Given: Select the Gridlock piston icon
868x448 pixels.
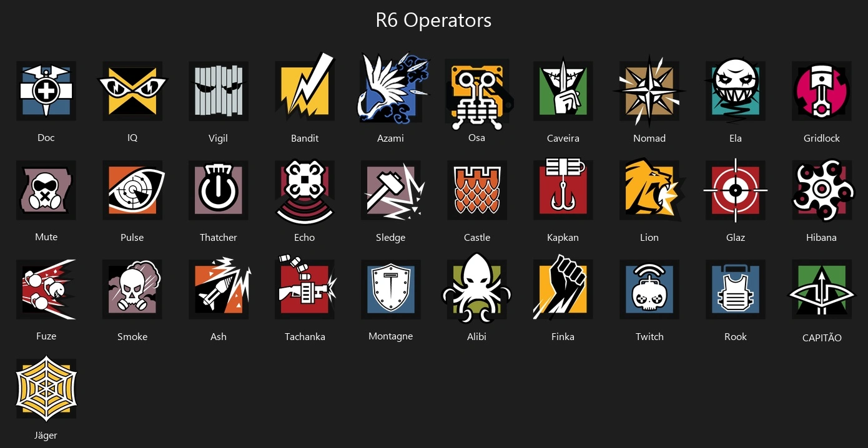Looking at the screenshot, I should coord(822,91).
